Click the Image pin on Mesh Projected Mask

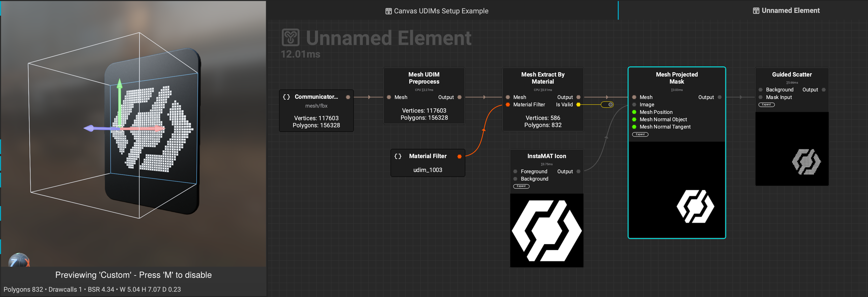[634, 105]
